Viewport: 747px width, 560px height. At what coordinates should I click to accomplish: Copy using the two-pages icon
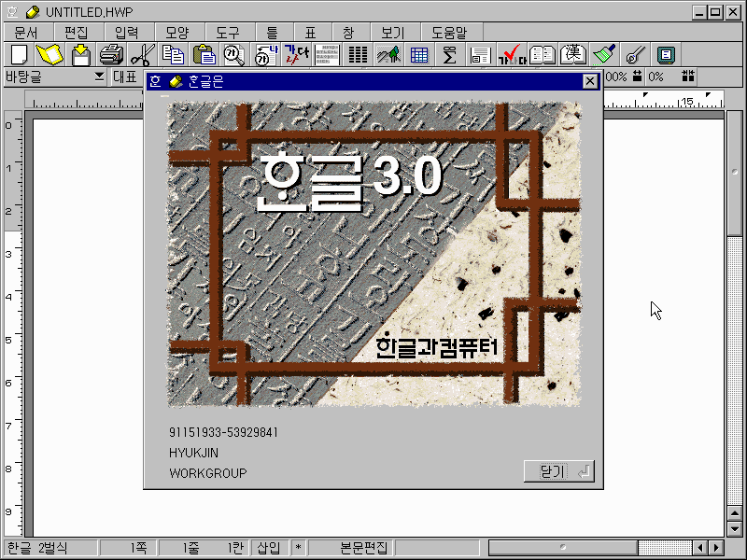(x=173, y=55)
